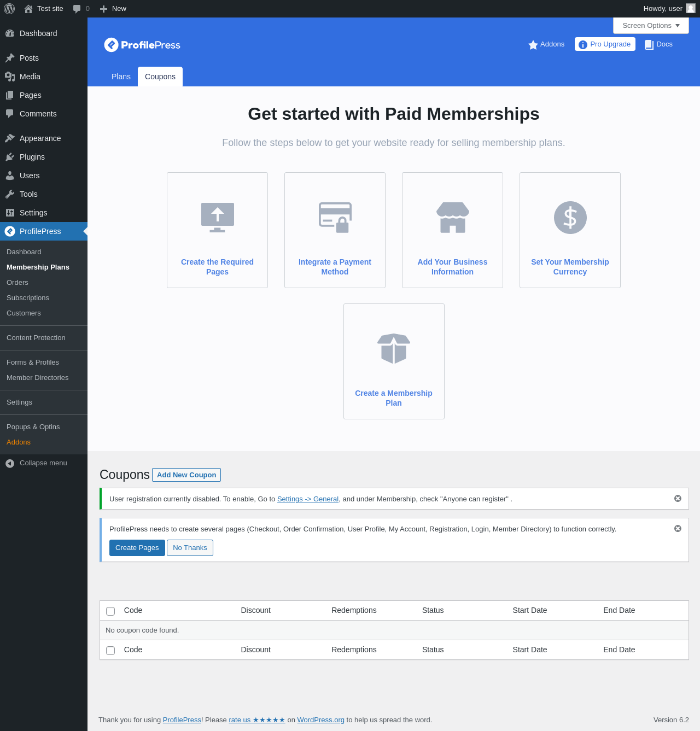Click the WordPress logo icon in the admin bar
The width and height of the screenshot is (700, 731).
pos(9,9)
